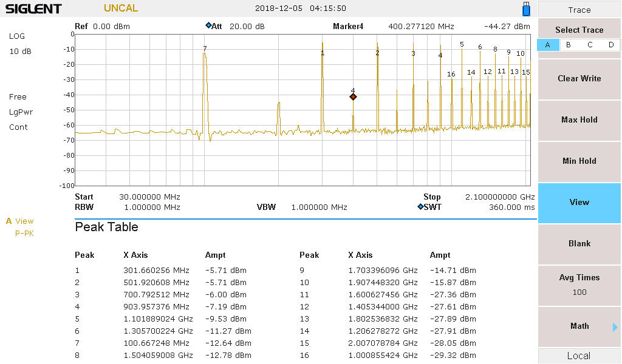Screen dimensions: 622x364
Task: Select the red Marker4 diamond on trace
Action: [353, 96]
